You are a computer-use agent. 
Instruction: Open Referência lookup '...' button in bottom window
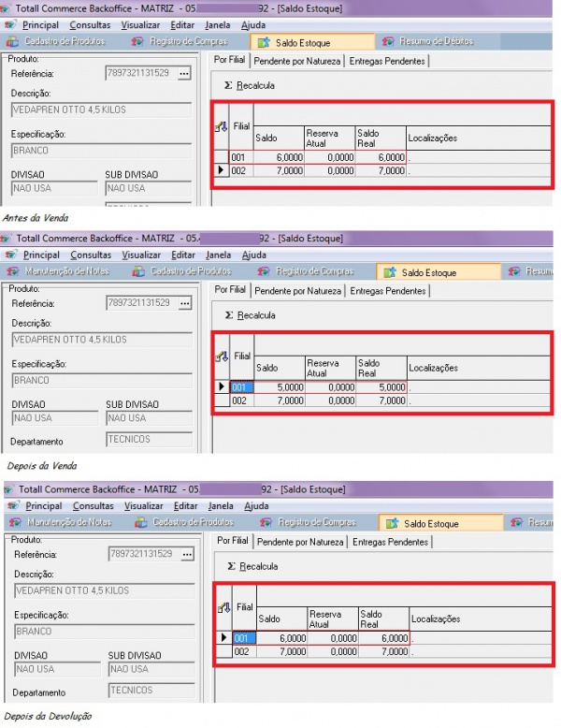[x=185, y=555]
